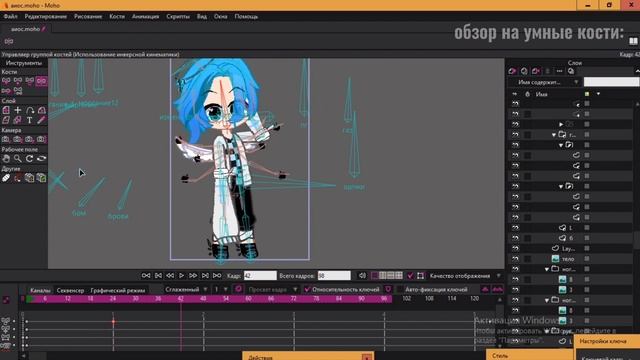Play the animation
This screenshot has width=640, height=360.
tap(182, 276)
